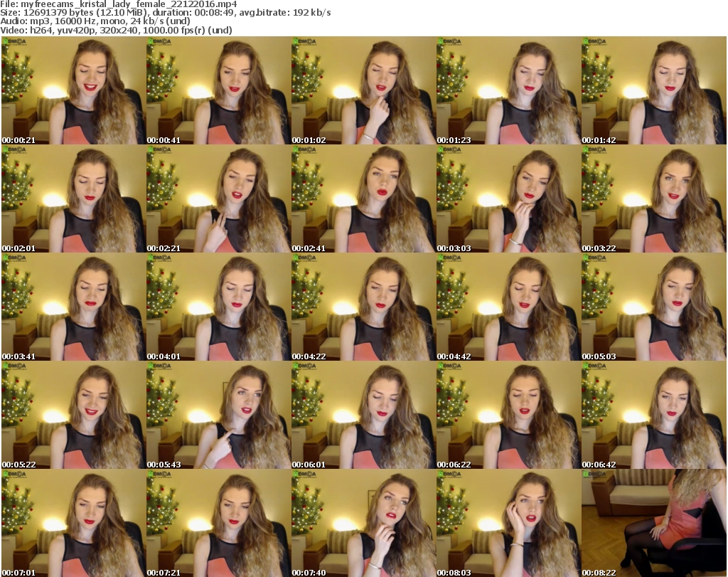Click the DMCA watermark in the 00:00:21 frame
This screenshot has height=577, width=728.
pos(16,42)
